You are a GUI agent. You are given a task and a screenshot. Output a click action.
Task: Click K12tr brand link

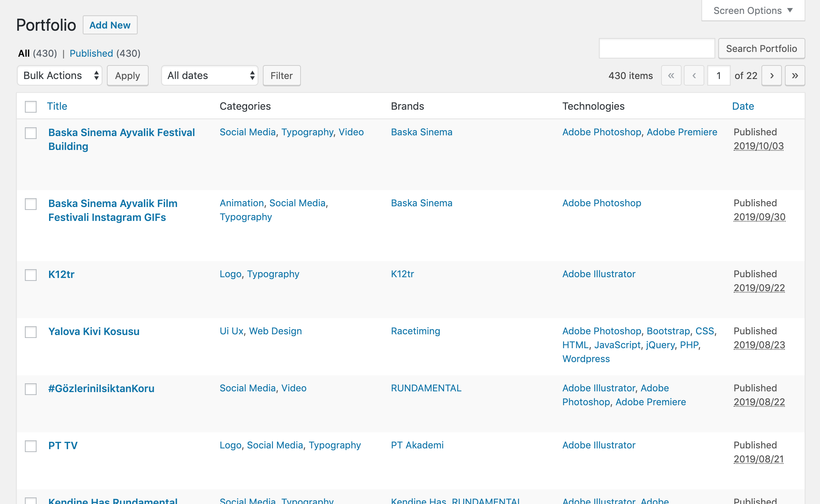click(402, 274)
